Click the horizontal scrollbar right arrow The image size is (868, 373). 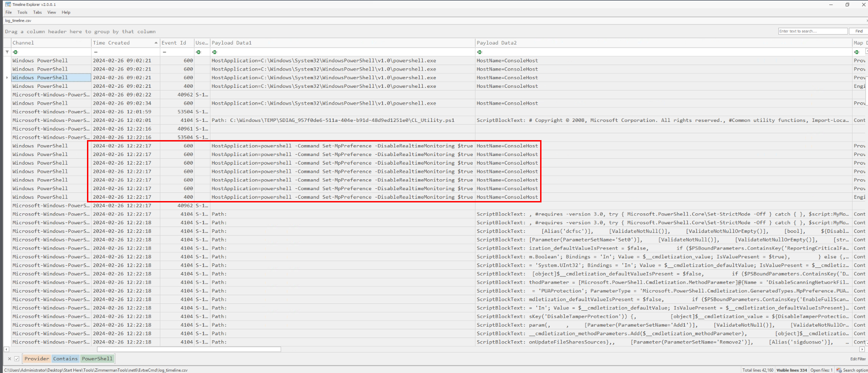(x=862, y=349)
